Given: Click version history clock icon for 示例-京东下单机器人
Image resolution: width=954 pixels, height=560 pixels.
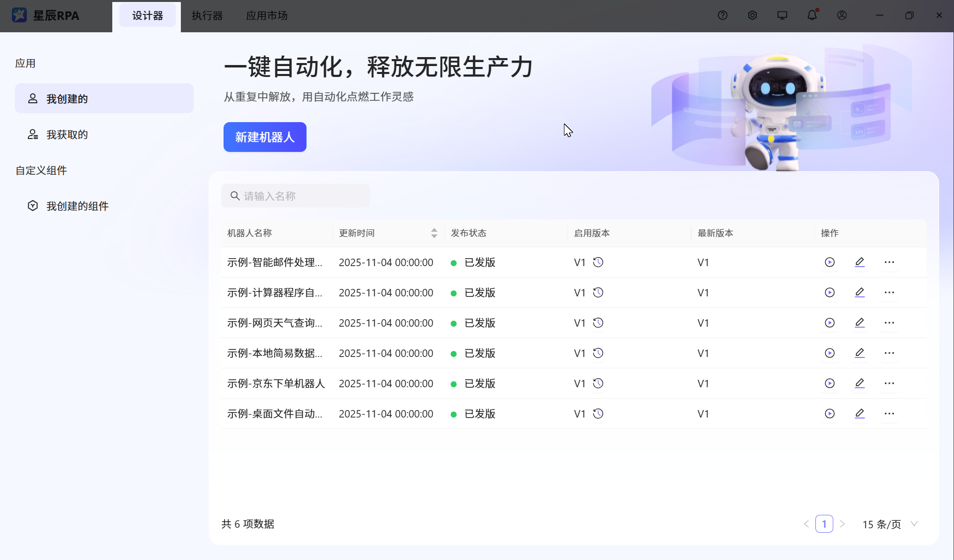Looking at the screenshot, I should coord(598,383).
